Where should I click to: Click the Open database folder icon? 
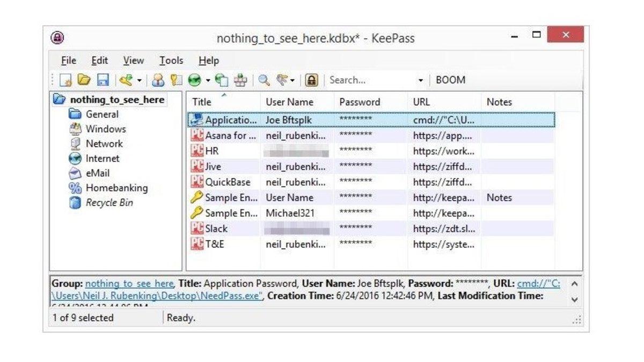[x=84, y=80]
